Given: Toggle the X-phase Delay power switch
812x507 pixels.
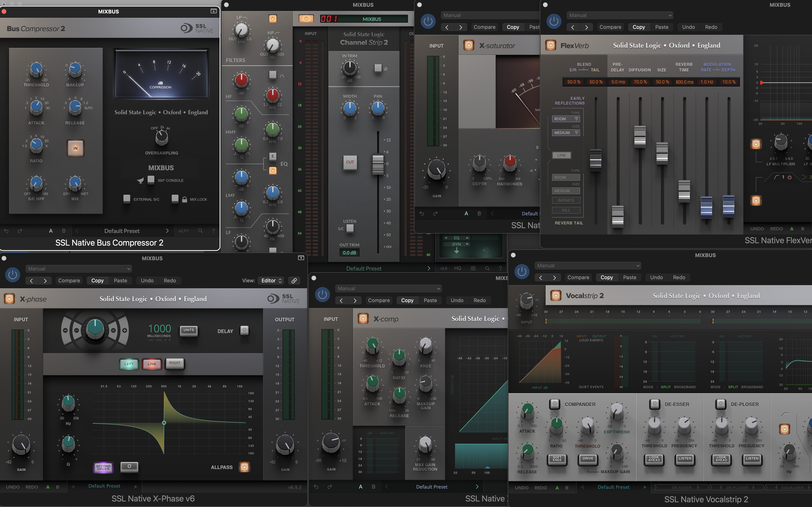Looking at the screenshot, I should 244,330.
